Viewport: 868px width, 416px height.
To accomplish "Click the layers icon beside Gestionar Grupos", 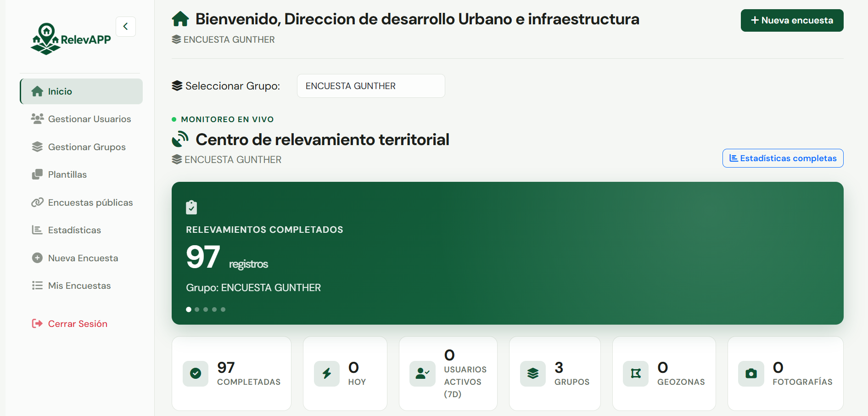I will tap(37, 147).
